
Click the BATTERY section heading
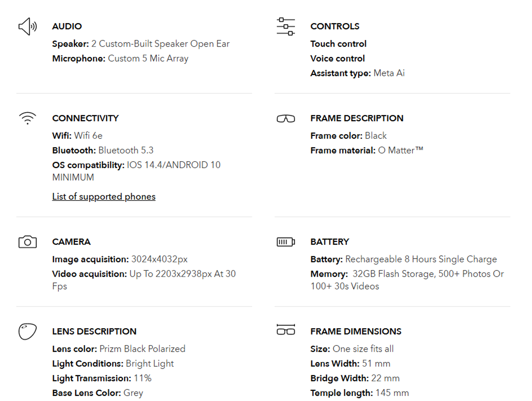(x=329, y=242)
